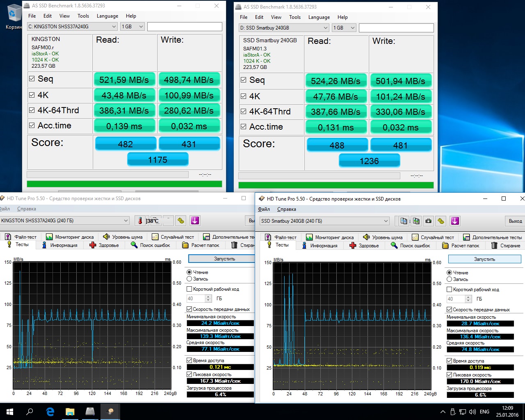
Task: Expand SSD Smartbuy 240GB drive list in HD Tune
Action: pos(386,221)
